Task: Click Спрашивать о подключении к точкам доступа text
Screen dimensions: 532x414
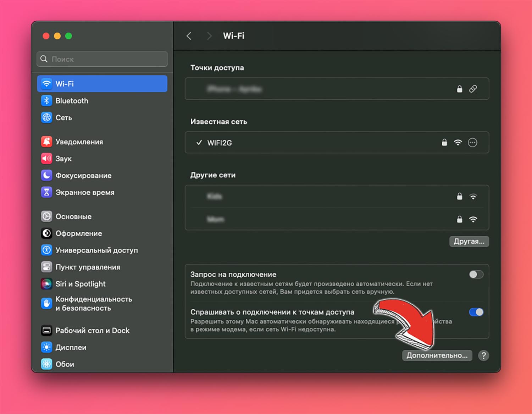Action: click(x=272, y=312)
